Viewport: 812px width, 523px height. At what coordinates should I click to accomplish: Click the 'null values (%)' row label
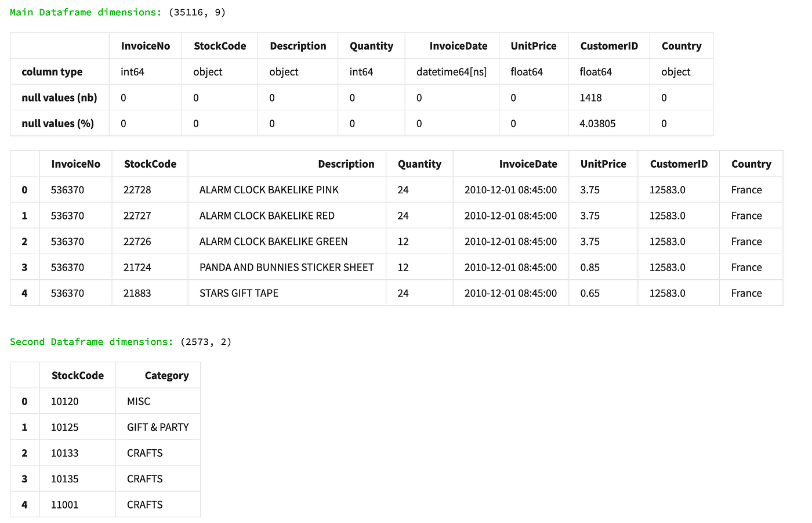pos(57,124)
